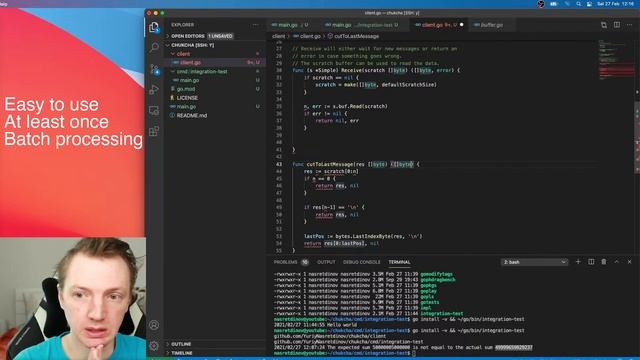640x360 pixels.
Task: Click the open changes editor icon
Action: pyautogui.click(x=604, y=25)
